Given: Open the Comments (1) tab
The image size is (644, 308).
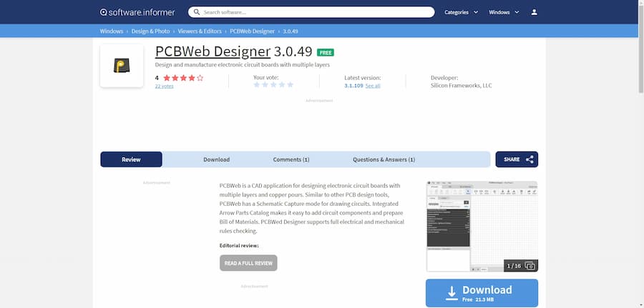Looking at the screenshot, I should [291, 159].
